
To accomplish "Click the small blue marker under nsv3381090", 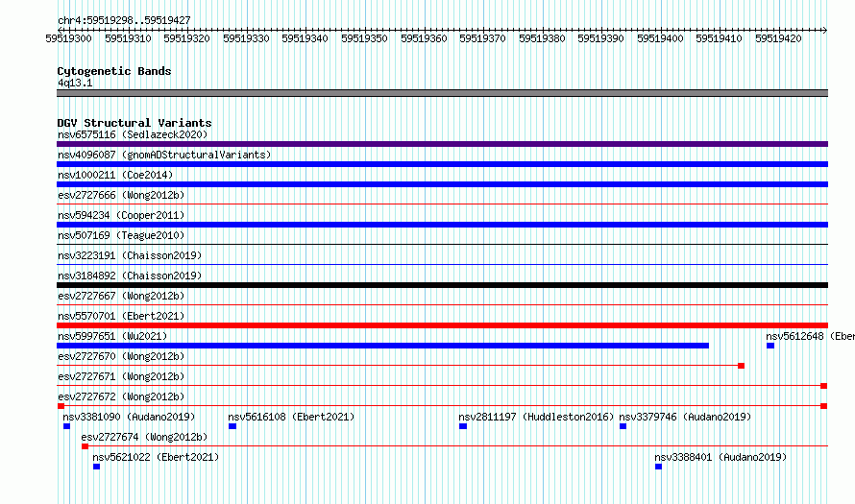I will click(66, 426).
